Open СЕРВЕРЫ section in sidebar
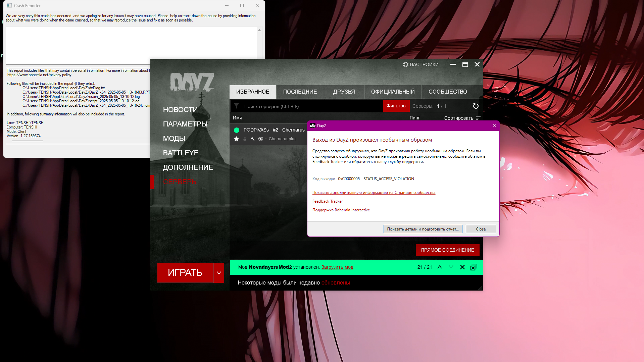 pyautogui.click(x=180, y=182)
